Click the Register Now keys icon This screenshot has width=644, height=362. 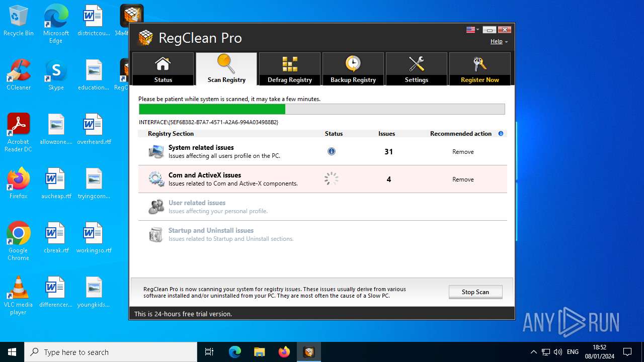[480, 64]
